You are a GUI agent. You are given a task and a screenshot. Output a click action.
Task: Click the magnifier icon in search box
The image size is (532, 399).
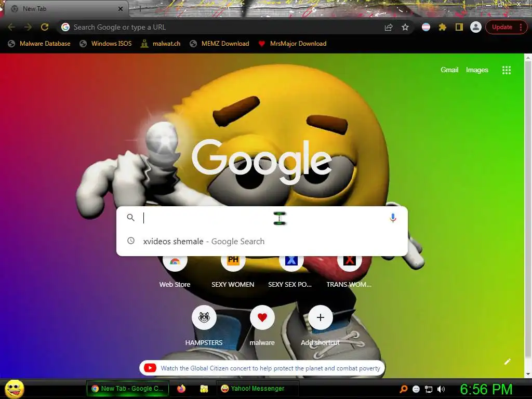tap(130, 218)
